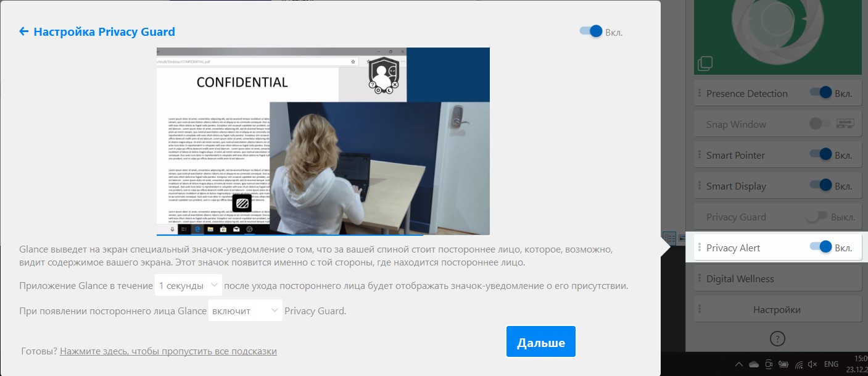Click the pop-out windows icon in green panel

click(x=705, y=63)
